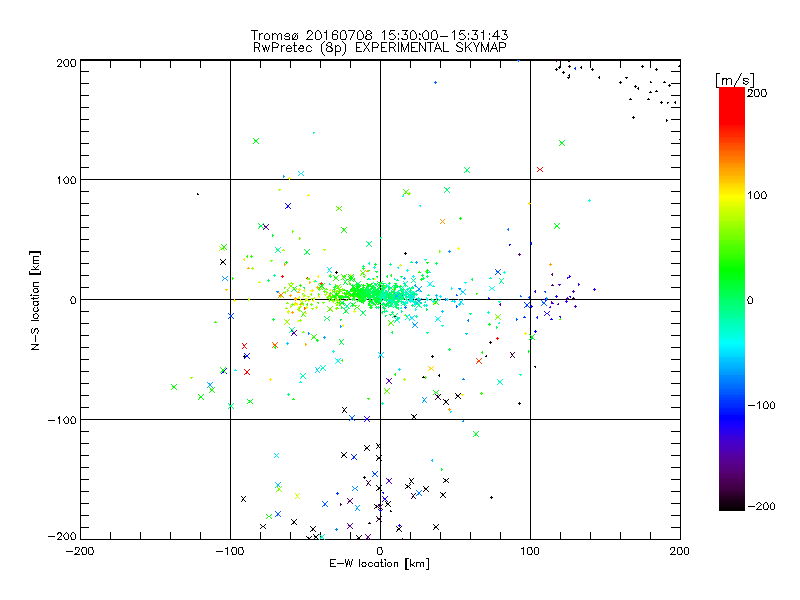Click the "100" tick label on the N-S axis
This screenshot has height=600, width=800.
point(67,180)
